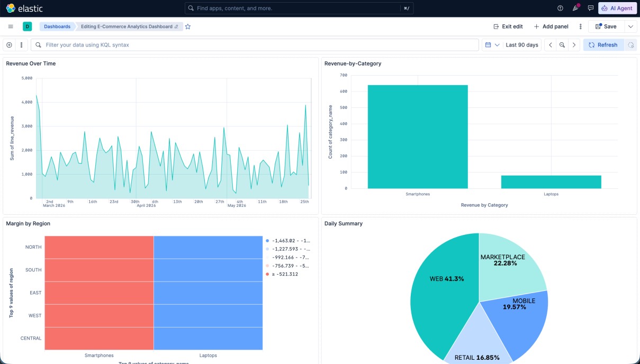Open the calendar quick-select dropdown
This screenshot has width=640, height=364.
(x=492, y=45)
